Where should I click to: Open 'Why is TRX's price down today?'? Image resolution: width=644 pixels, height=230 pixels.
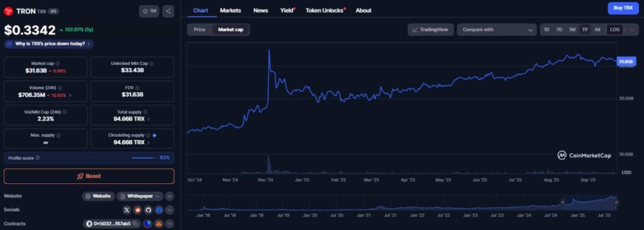[x=49, y=43]
